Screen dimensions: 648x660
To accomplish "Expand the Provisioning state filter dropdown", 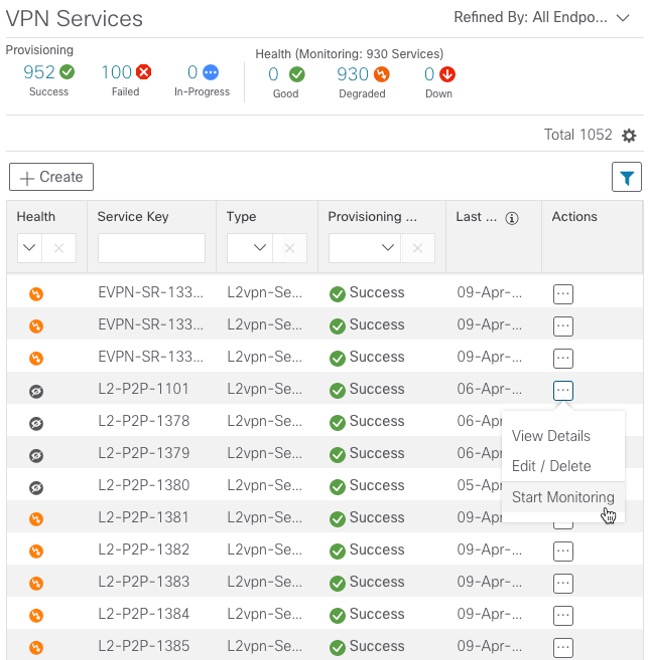I will [x=388, y=248].
